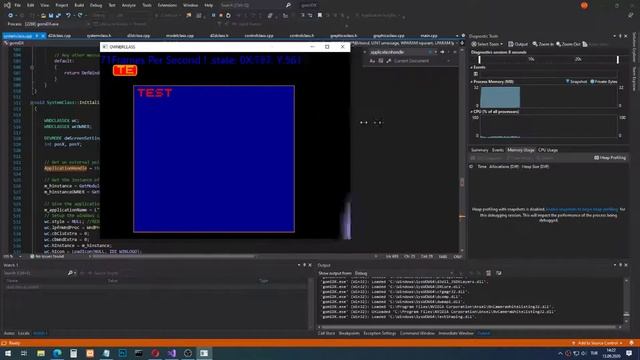This screenshot has width=640, height=360.
Task: Pin the systemclass.cpp active tab
Action: [37, 36]
